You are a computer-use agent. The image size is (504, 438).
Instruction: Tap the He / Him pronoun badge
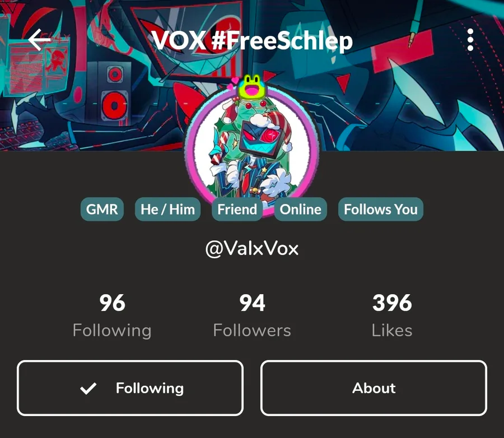click(167, 209)
